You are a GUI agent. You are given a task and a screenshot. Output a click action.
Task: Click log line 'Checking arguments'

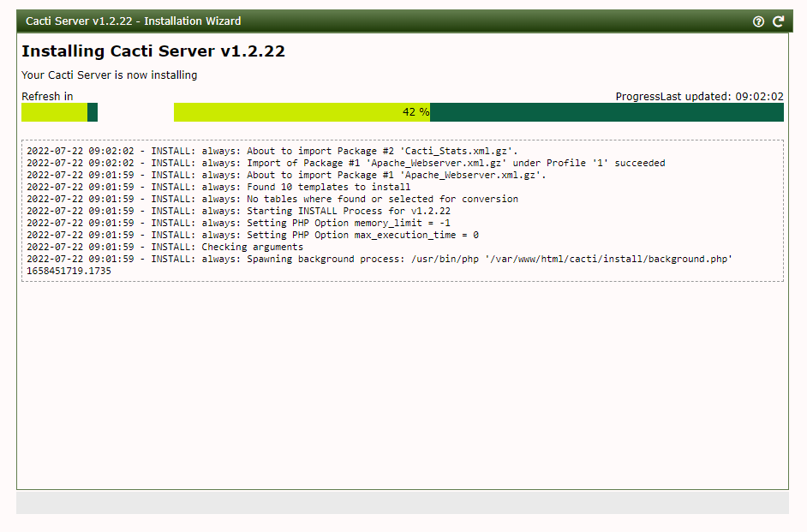pos(164,247)
